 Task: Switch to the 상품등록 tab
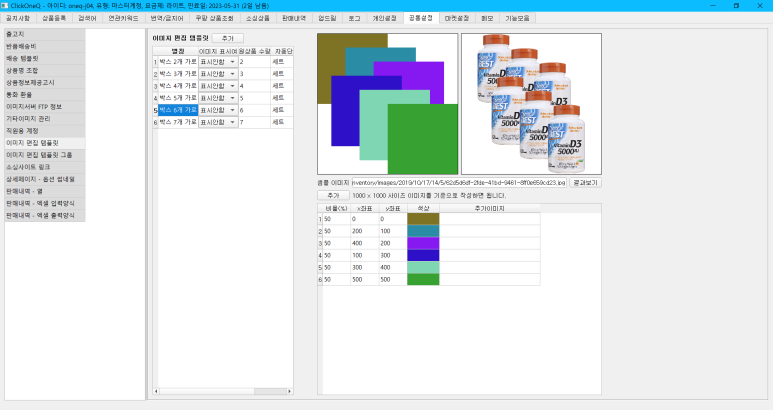(x=54, y=18)
